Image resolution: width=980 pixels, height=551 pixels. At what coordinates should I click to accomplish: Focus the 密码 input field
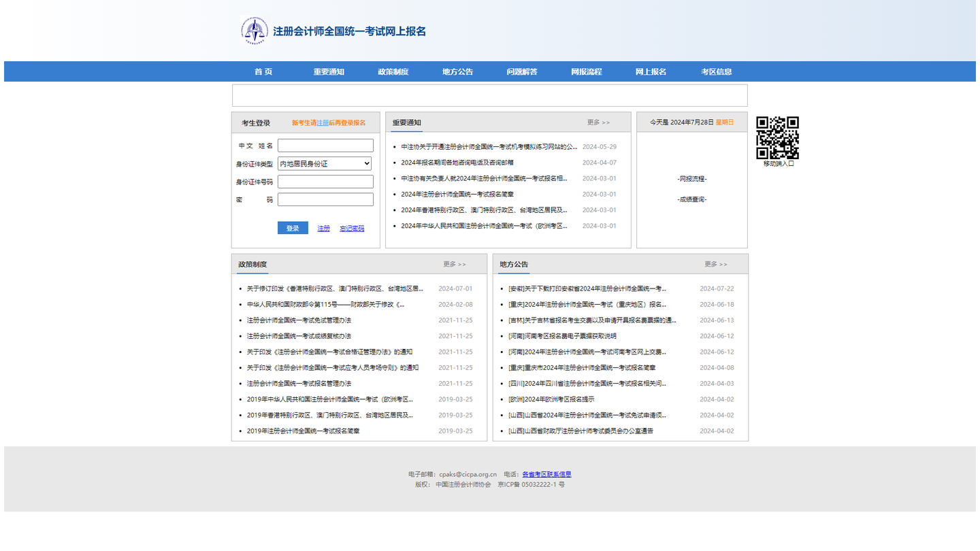pos(325,199)
